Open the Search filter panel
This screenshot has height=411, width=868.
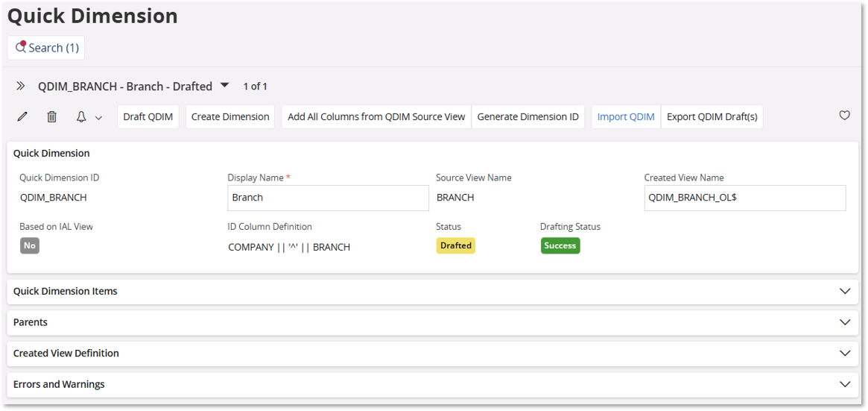click(46, 48)
